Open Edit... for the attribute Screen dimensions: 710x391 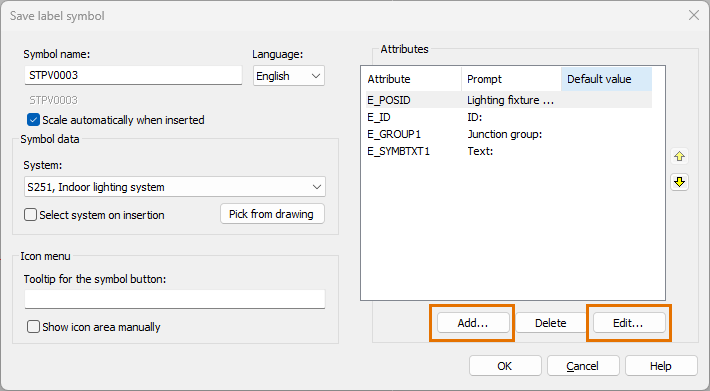tap(629, 323)
